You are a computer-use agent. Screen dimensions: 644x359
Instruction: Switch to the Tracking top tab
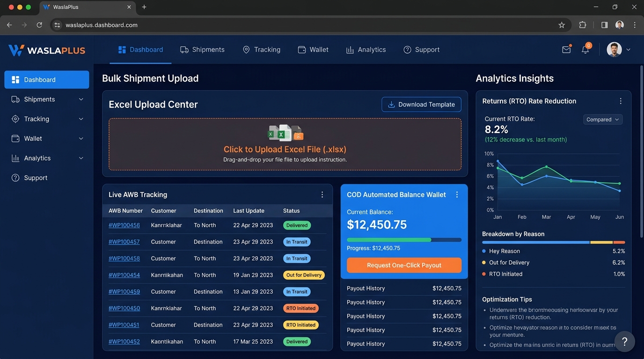pyautogui.click(x=261, y=50)
